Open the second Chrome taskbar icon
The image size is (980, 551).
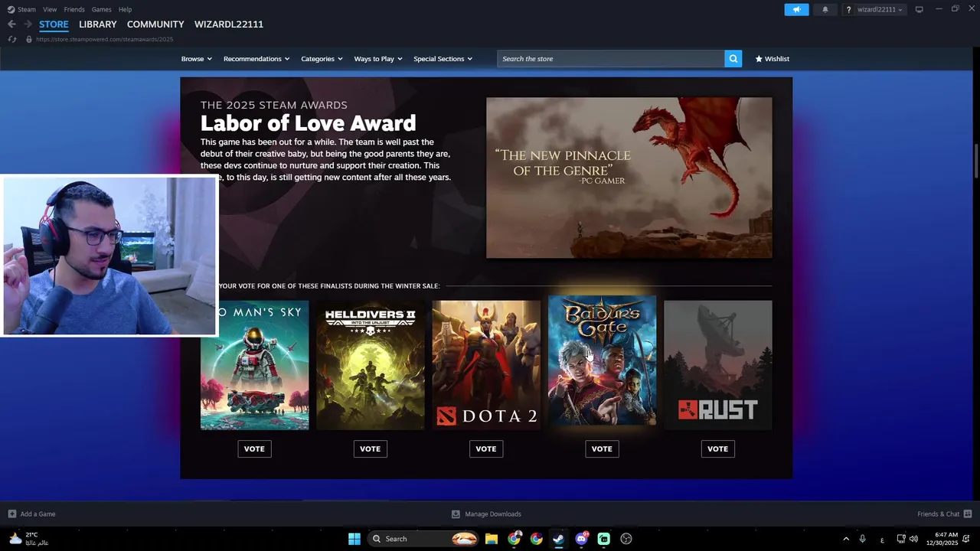coord(536,539)
